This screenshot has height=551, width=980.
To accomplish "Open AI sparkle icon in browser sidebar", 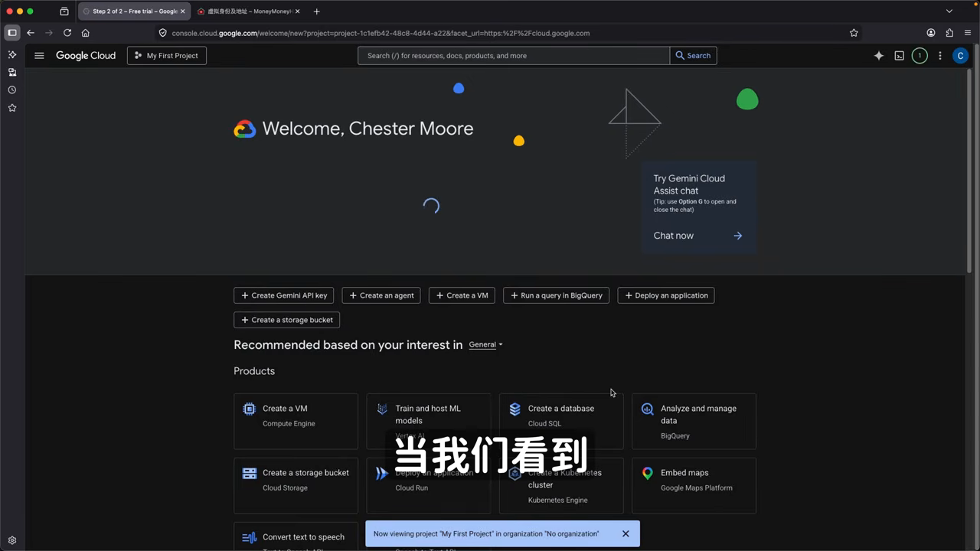I will pos(12,55).
